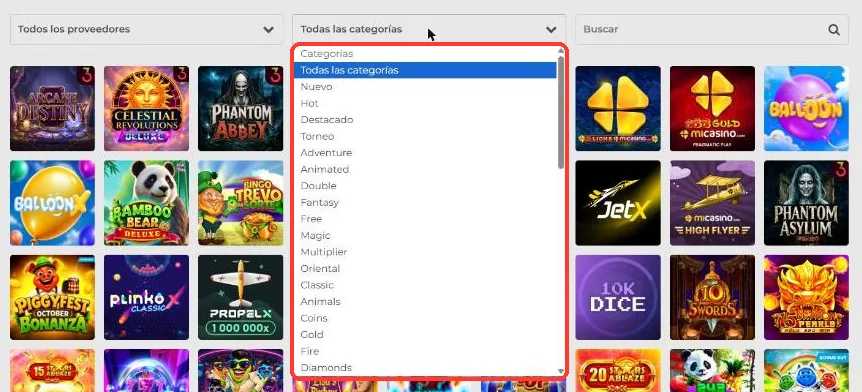
Task: Pick Oriental from the dropdown list
Action: click(425, 268)
